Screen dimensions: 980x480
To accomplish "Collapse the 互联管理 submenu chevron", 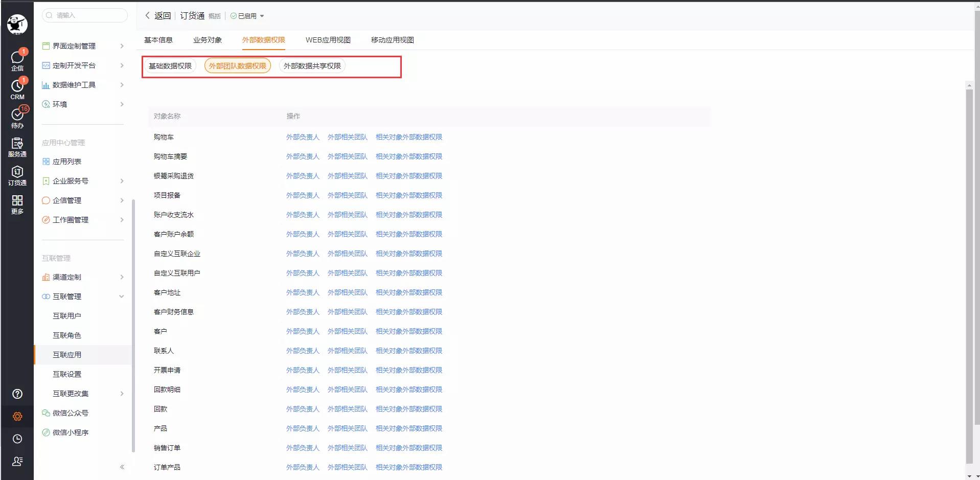I will click(122, 296).
